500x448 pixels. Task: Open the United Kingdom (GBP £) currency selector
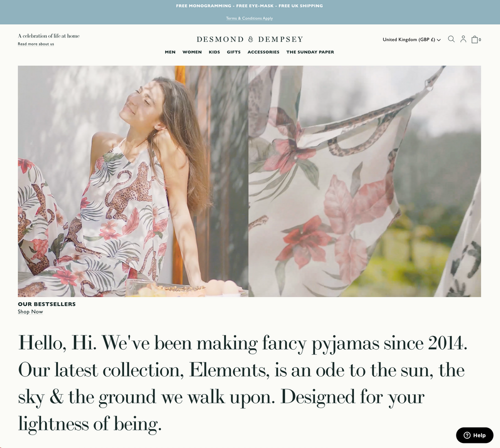click(411, 39)
